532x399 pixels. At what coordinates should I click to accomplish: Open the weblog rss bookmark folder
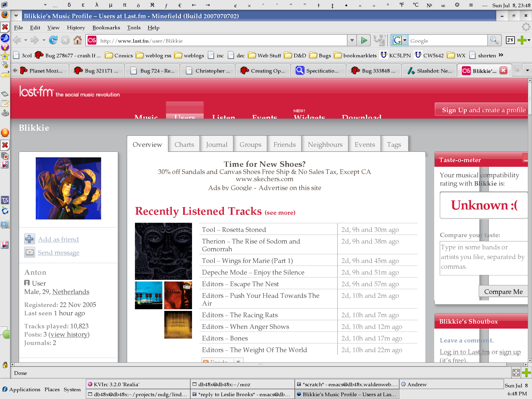(x=154, y=55)
